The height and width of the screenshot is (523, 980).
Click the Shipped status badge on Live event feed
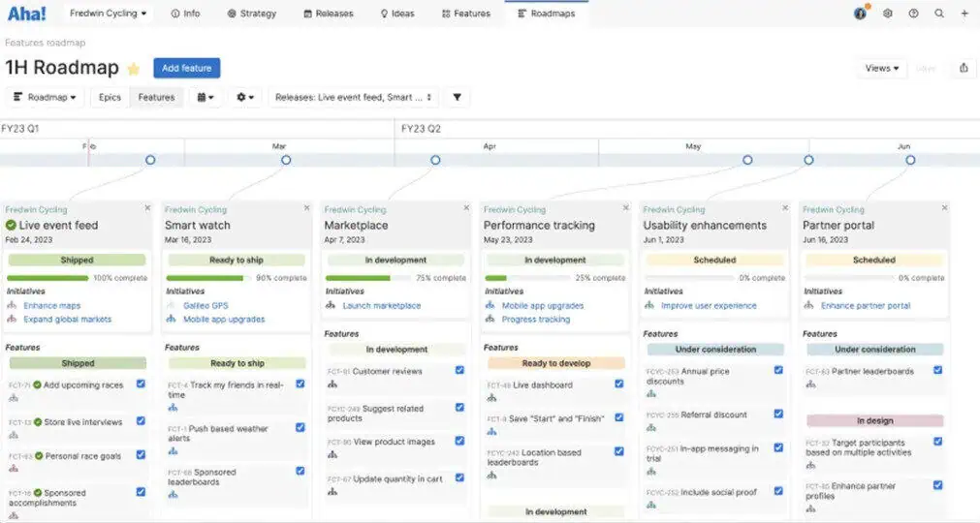click(77, 261)
